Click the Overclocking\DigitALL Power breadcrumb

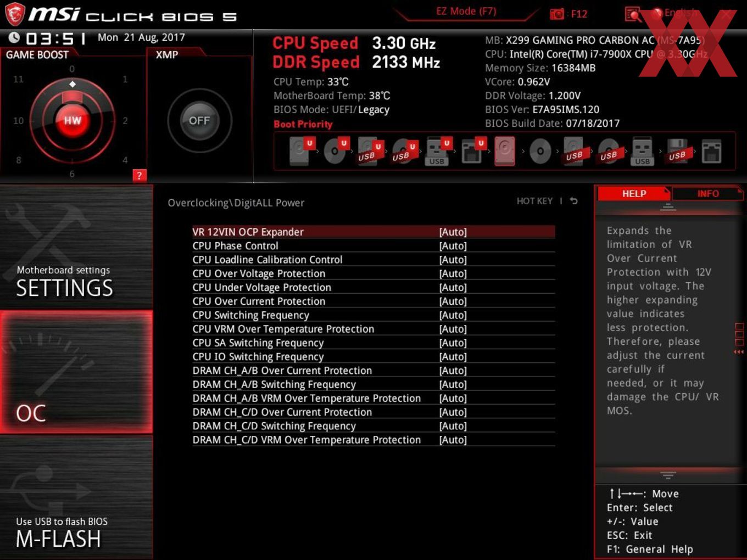click(x=236, y=203)
